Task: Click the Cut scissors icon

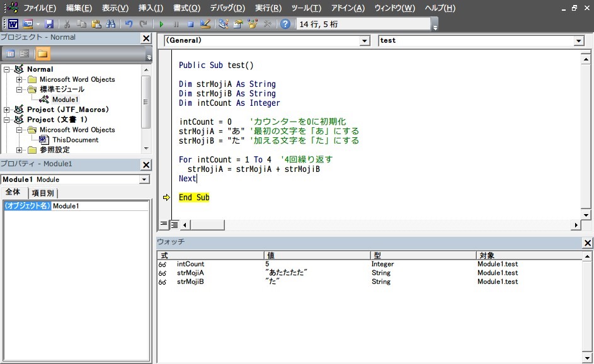Action: [67, 24]
